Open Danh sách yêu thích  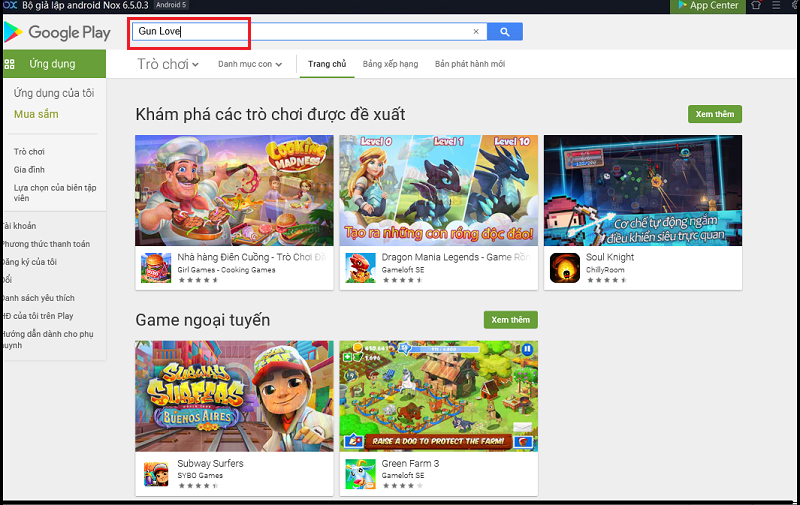click(38, 298)
